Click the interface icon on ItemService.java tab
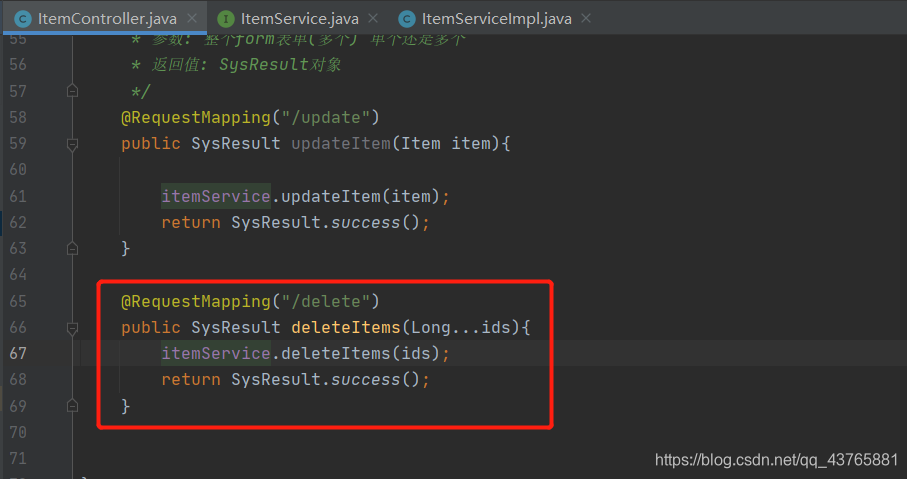The height and width of the screenshot is (479, 907). coord(226,19)
